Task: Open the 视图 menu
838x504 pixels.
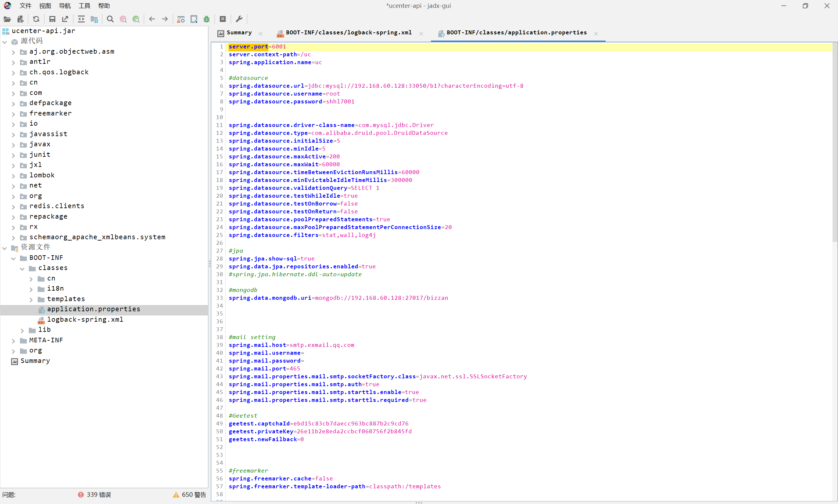Action: pos(45,6)
